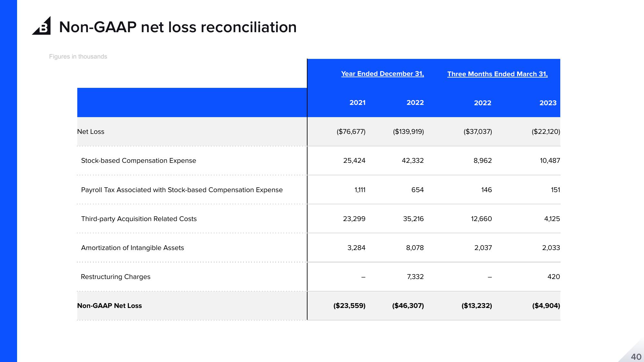The image size is (644, 362).
Task: Click the value 8,962
Action: pos(483,161)
